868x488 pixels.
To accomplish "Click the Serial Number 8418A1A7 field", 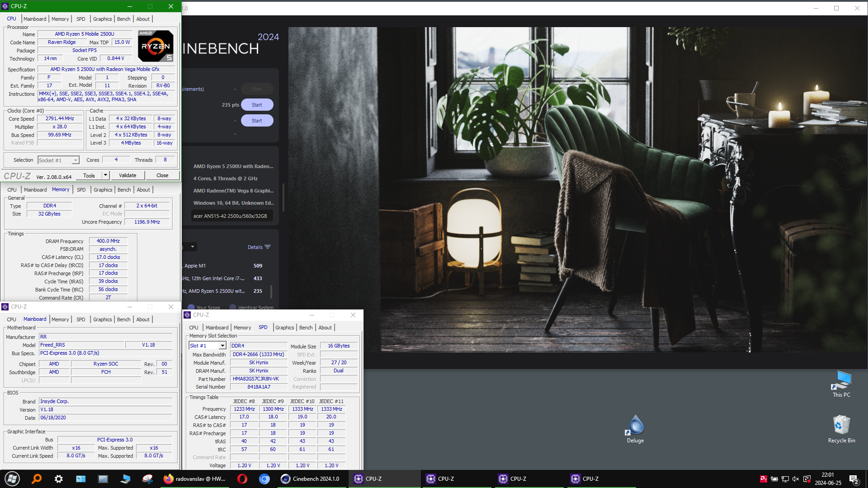I will pyautogui.click(x=259, y=387).
